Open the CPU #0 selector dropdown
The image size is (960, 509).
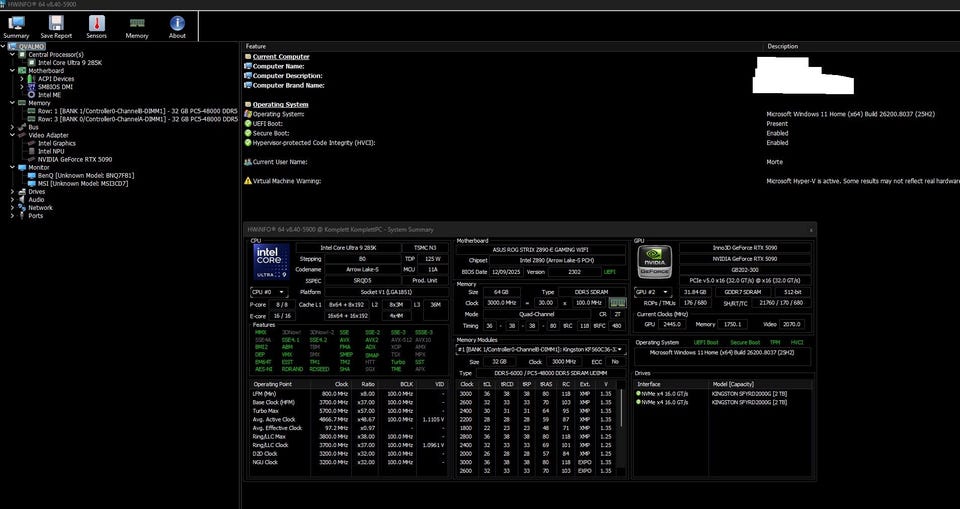coord(269,292)
